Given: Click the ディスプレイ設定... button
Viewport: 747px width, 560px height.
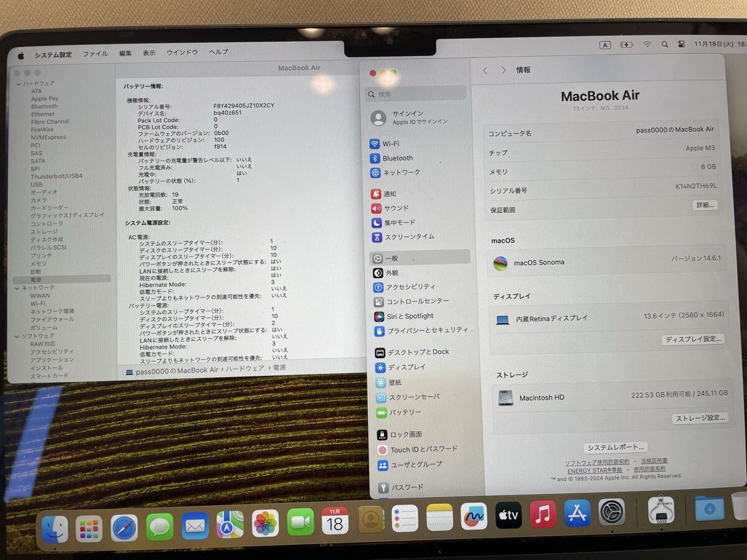Looking at the screenshot, I should coord(693,339).
